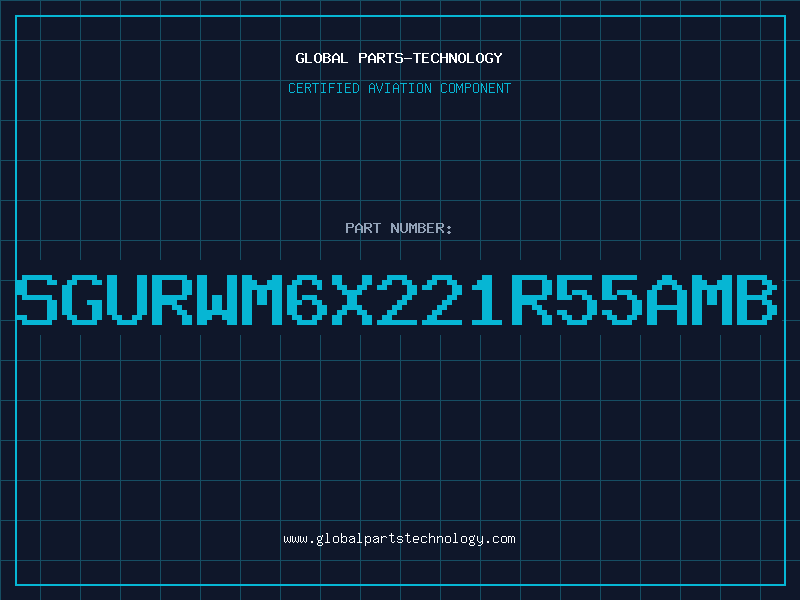Screen dimensions: 800x600
Task: Click the word GLOBAL in the header
Action: (321, 58)
